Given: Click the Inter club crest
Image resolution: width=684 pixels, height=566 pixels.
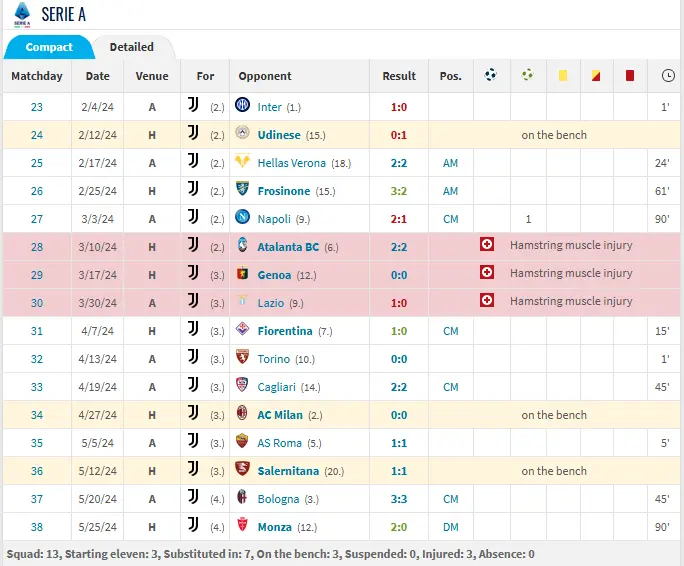Looking at the screenshot, I should [241, 106].
